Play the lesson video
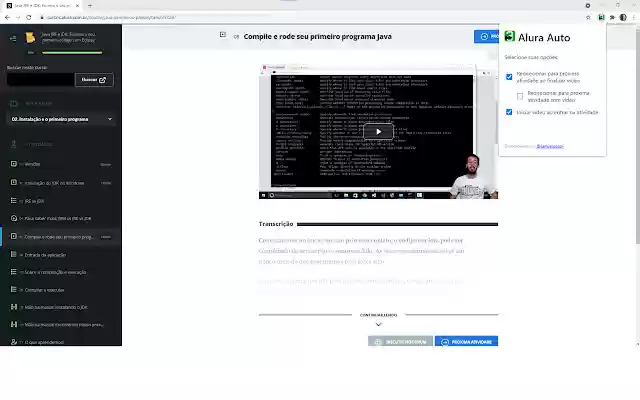Image resolution: width=640 pixels, height=400 pixels. (x=378, y=131)
